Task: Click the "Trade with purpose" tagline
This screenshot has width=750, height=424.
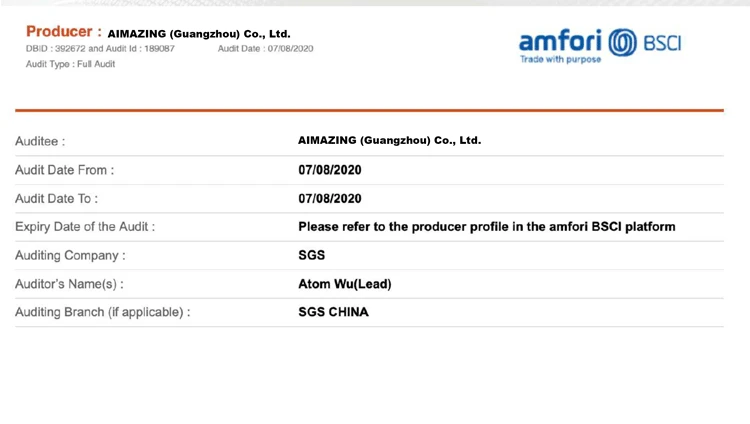Action: pyautogui.click(x=560, y=60)
